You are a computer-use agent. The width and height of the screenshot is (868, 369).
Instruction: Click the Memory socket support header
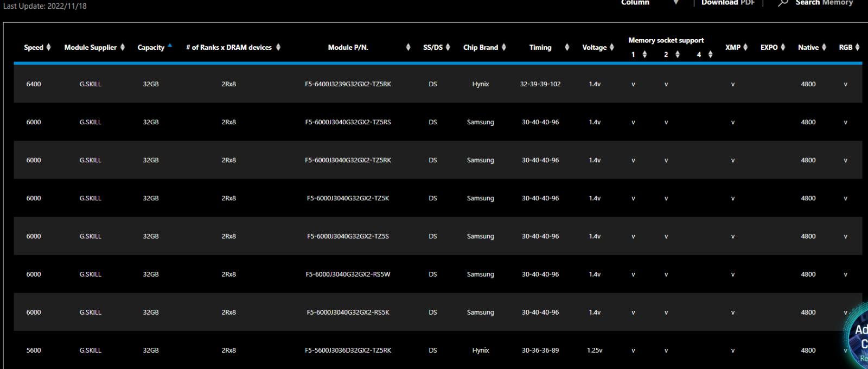[666, 40]
